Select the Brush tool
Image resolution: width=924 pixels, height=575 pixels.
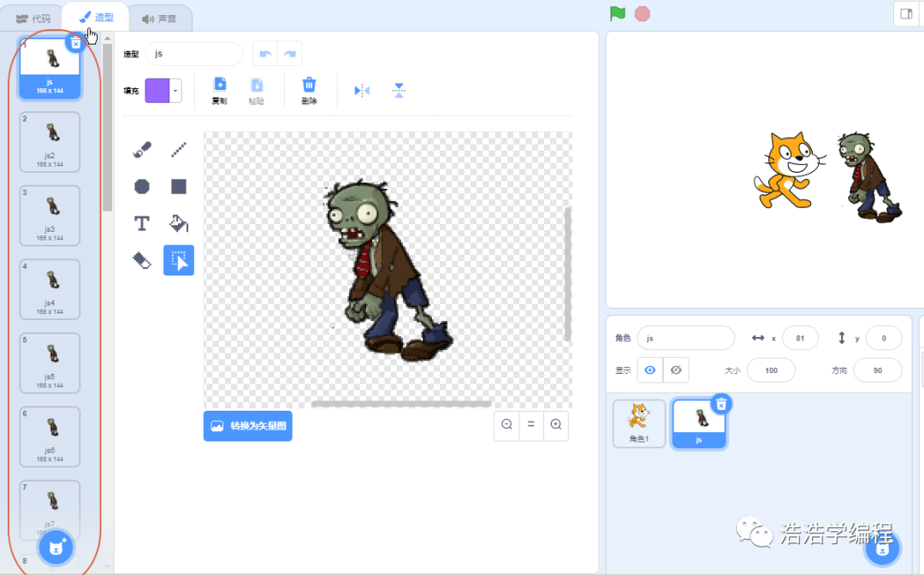click(x=142, y=150)
